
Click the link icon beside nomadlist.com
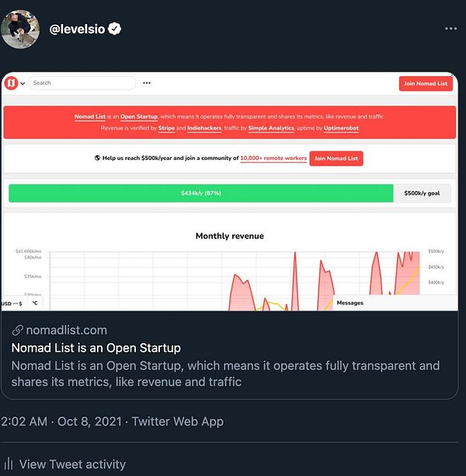pyautogui.click(x=17, y=330)
